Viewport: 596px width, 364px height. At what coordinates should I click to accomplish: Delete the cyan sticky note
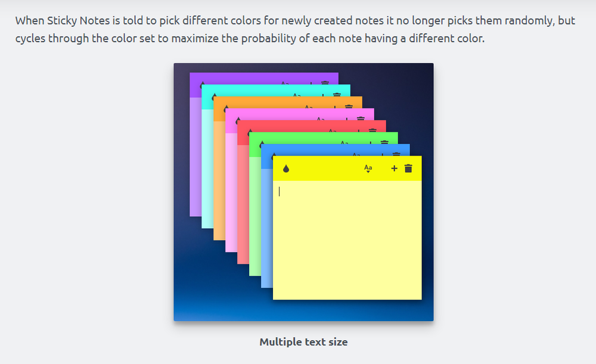[337, 95]
